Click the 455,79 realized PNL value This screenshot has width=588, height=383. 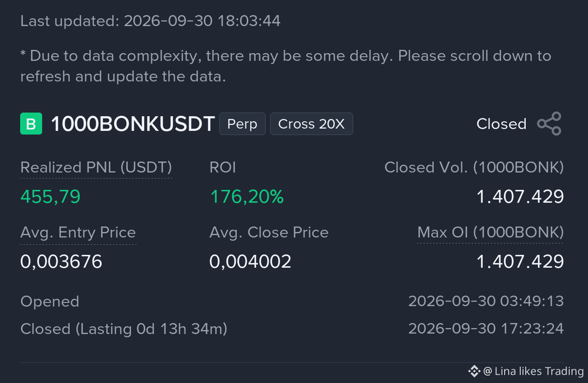pyautogui.click(x=50, y=197)
